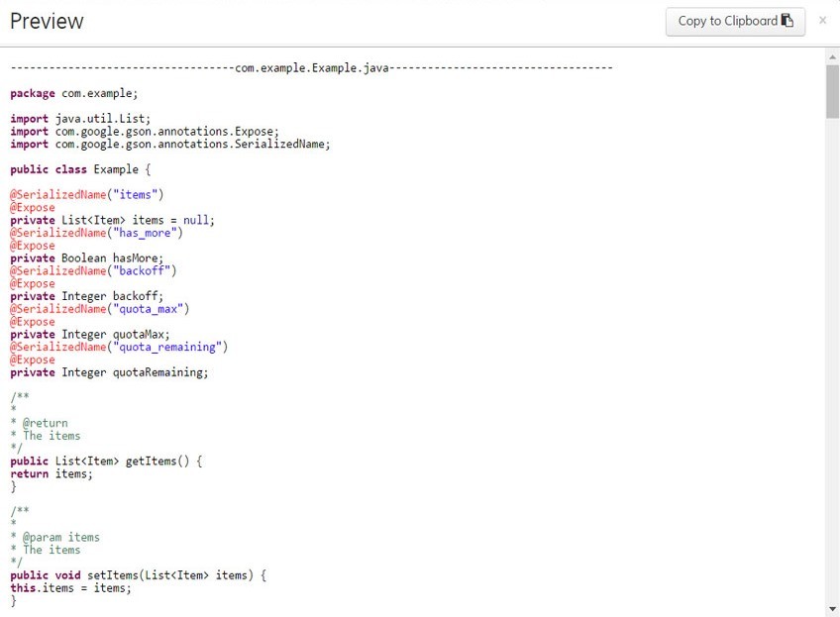Viewport: 840px width, 617px height.
Task: Click the 'this.items = items;' line
Action: (x=70, y=588)
